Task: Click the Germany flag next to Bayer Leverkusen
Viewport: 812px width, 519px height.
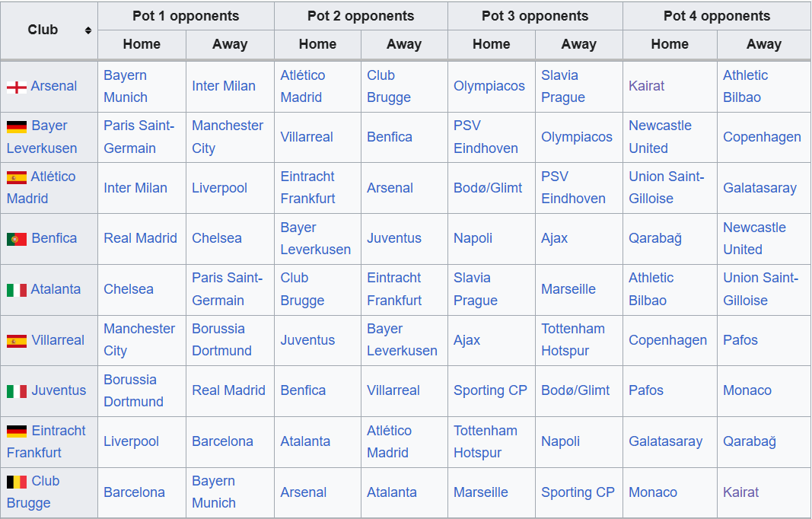Action: pyautogui.click(x=17, y=126)
